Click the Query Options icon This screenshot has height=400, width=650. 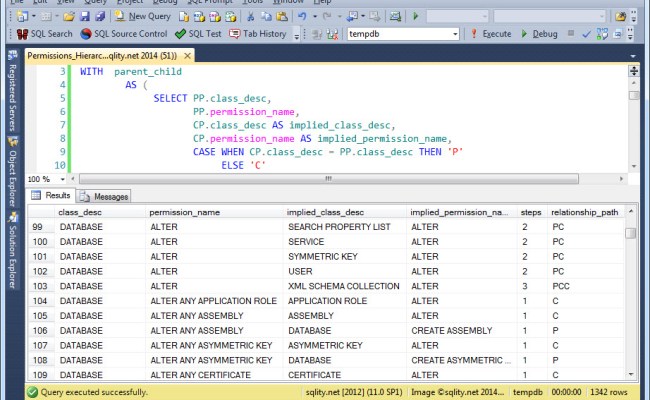point(617,34)
